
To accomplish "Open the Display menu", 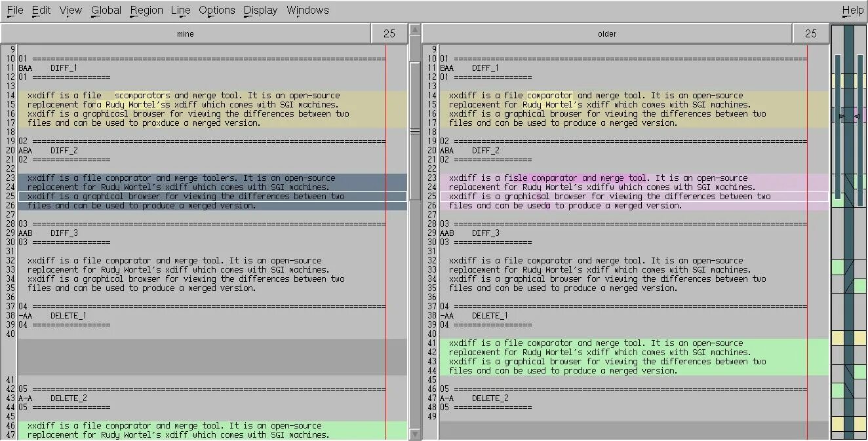I will (x=261, y=10).
